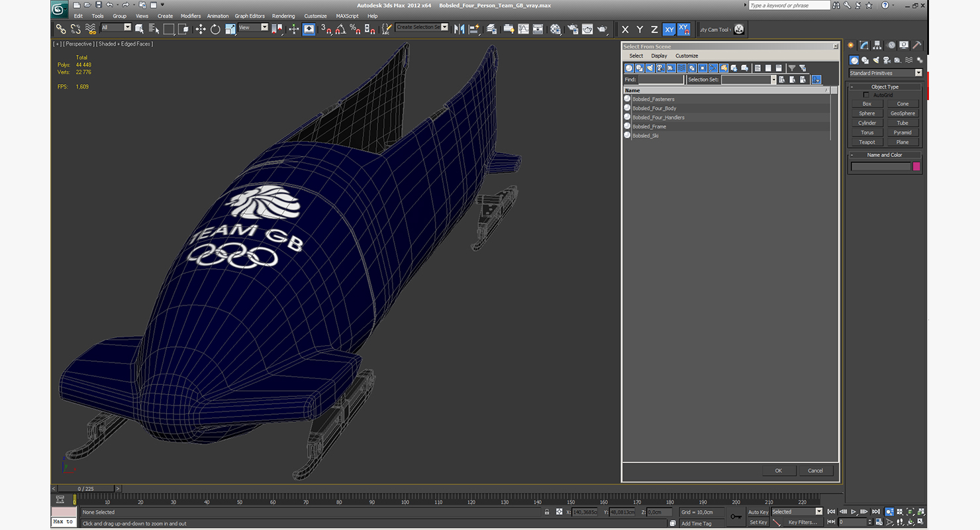Restrict transform to Y axis
980x530 pixels.
pyautogui.click(x=640, y=30)
